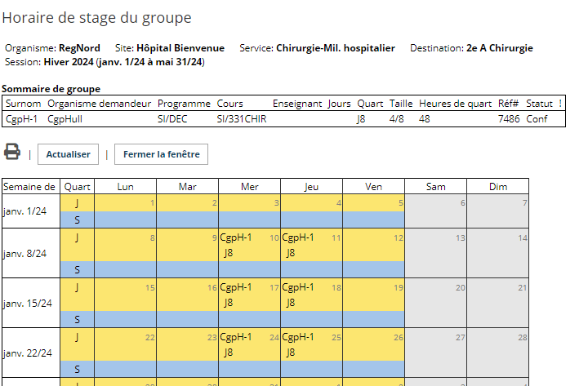Viewport: 588px width, 386px height.
Task: Click the Mer column header
Action: [249, 187]
